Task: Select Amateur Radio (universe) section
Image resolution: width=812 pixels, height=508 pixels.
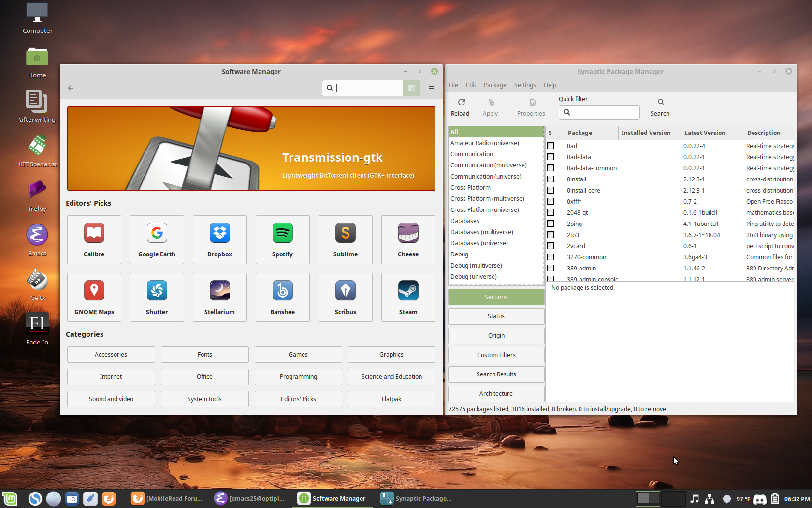Action: [496, 143]
